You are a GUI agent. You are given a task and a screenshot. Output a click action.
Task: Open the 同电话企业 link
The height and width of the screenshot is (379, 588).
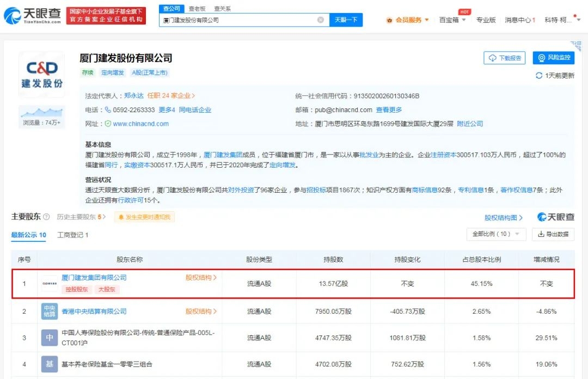pyautogui.click(x=195, y=109)
